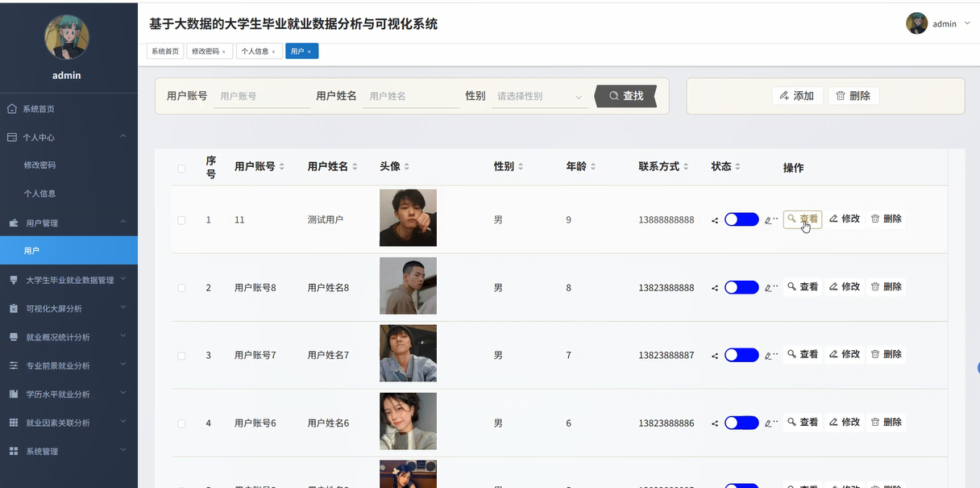Click 删除 in the 用户账号8 row

(887, 286)
